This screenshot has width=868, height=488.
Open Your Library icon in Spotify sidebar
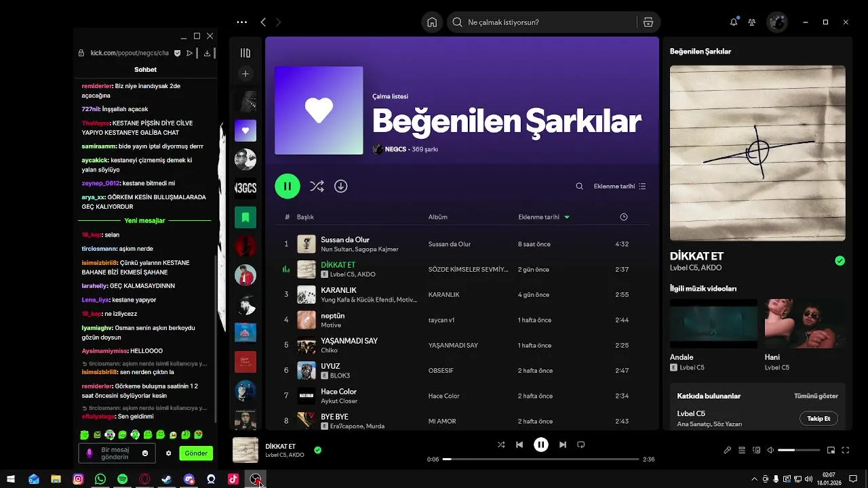click(x=245, y=53)
